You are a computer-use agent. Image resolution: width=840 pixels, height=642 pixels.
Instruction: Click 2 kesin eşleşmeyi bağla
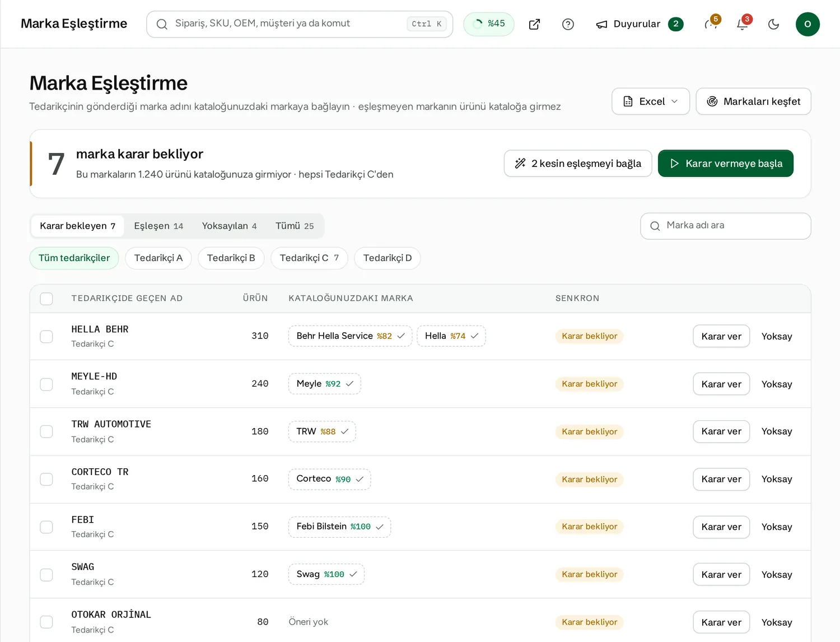tap(578, 164)
